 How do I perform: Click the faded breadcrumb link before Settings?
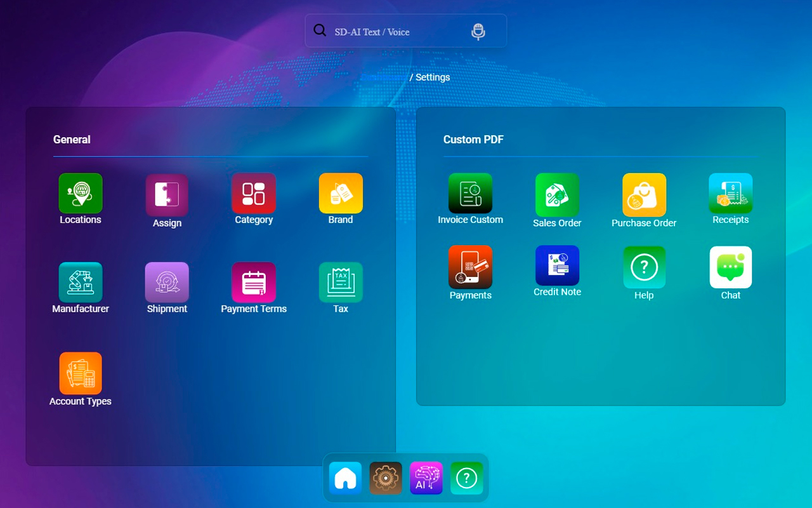[x=383, y=77]
